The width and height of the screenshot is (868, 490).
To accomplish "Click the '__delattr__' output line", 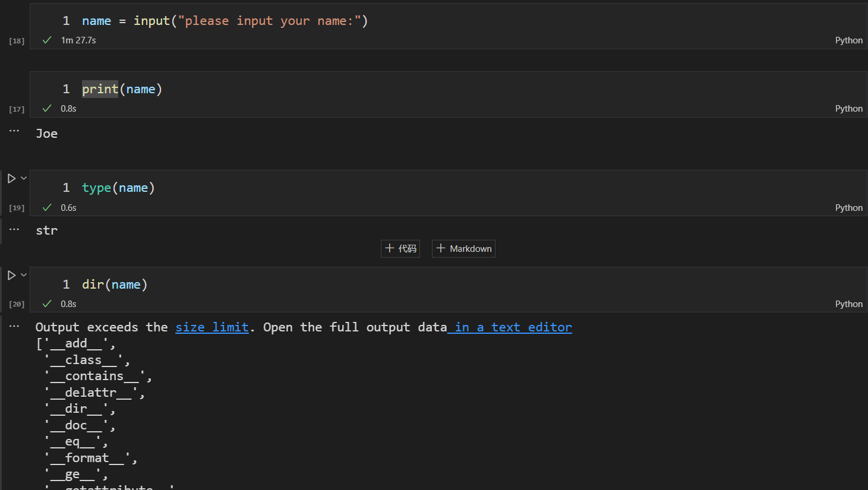I will click(94, 393).
